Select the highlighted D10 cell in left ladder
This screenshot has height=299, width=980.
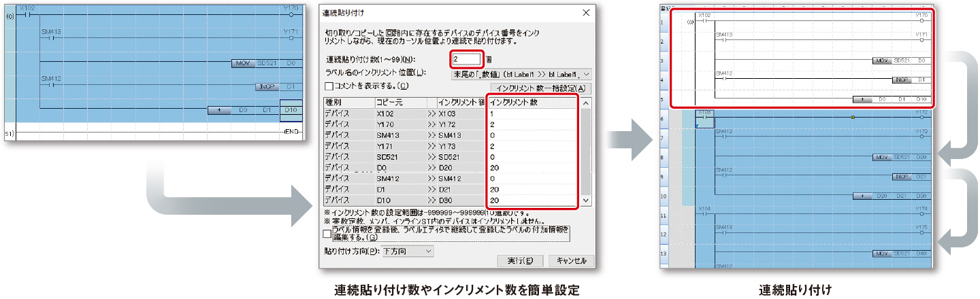click(291, 109)
